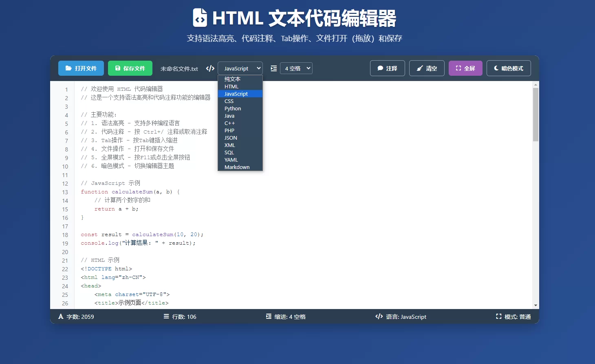Click the word count icon in status bar

coord(60,316)
